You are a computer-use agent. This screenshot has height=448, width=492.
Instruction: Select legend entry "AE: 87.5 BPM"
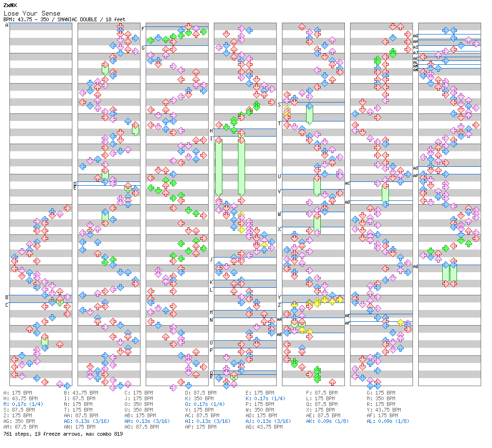(323, 415)
